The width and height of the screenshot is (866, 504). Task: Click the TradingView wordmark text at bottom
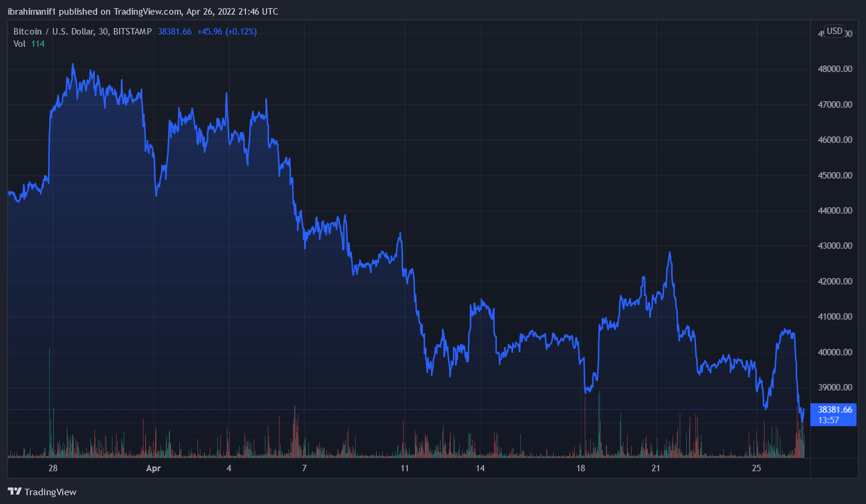(50, 492)
